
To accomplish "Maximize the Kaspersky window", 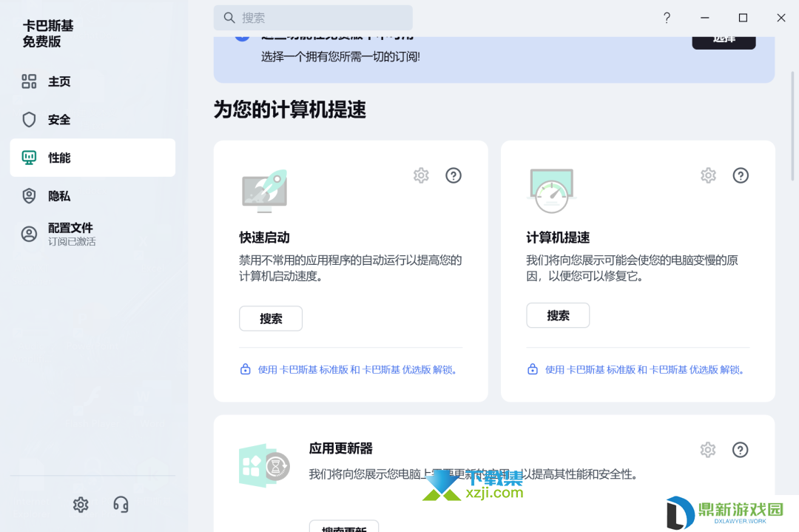I will coord(743,18).
